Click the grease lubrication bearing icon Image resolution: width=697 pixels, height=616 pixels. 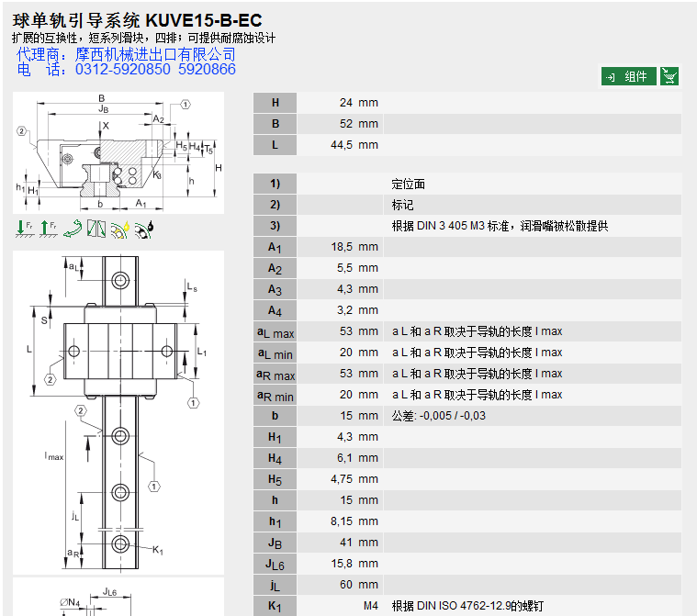(120, 229)
